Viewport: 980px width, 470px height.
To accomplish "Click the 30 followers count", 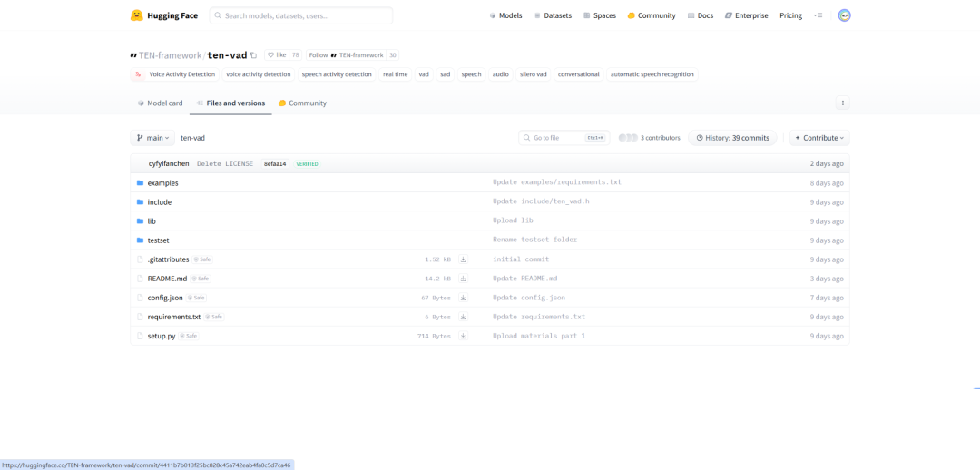I will [393, 55].
